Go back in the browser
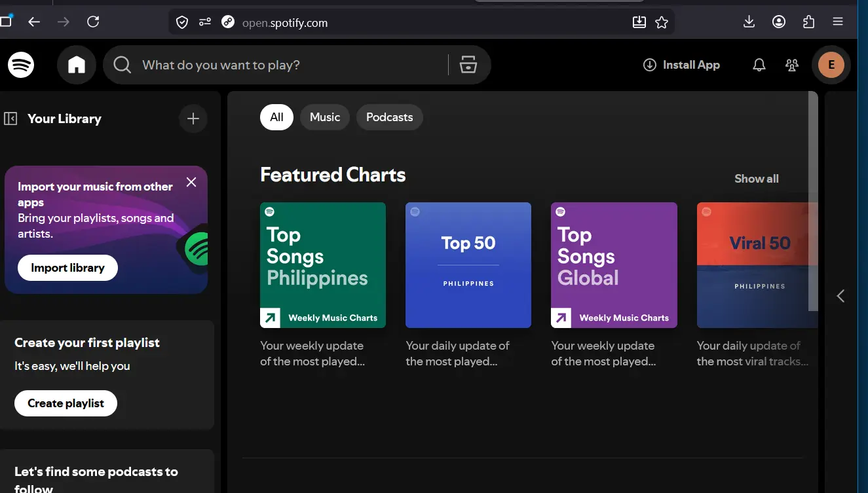This screenshot has width=868, height=493. click(x=34, y=22)
